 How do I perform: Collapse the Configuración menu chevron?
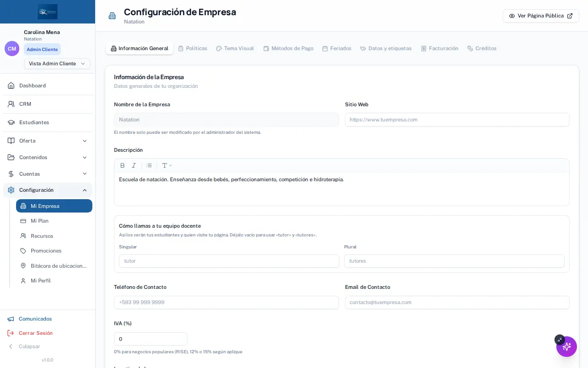(x=85, y=190)
